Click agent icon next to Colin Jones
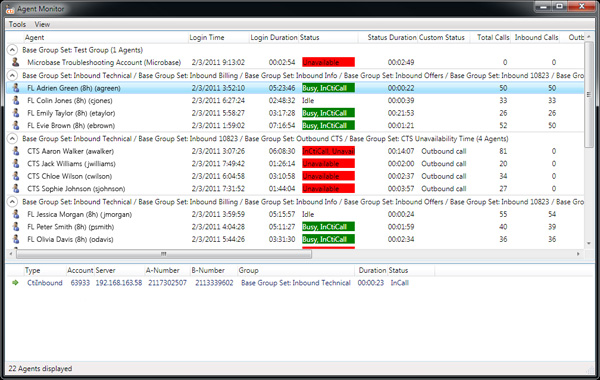The image size is (600, 380). (16, 100)
